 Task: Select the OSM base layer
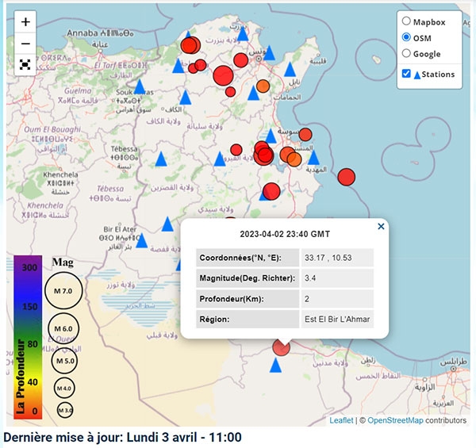[406, 37]
